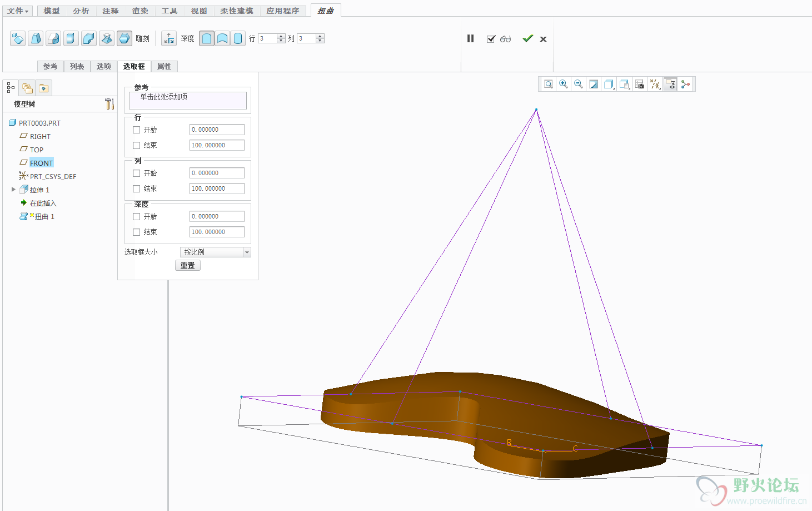Switch to the 渲染 ribbon tab

tap(140, 11)
